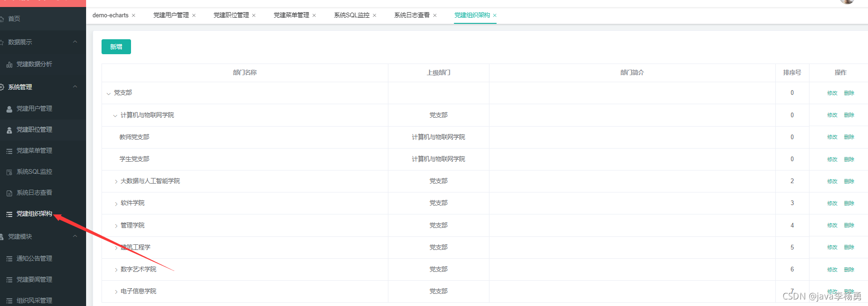Expand the 软件学院 row

click(116, 203)
